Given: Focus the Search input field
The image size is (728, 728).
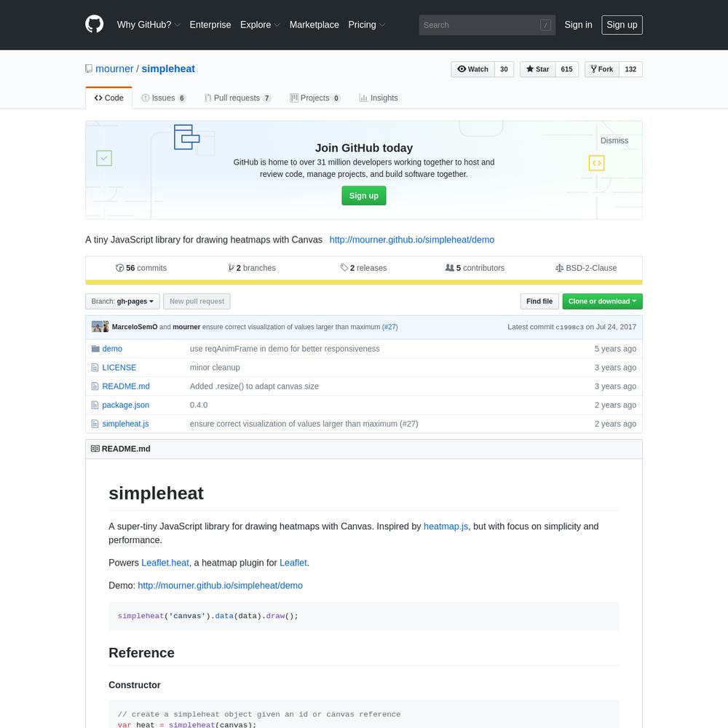Looking at the screenshot, I should coord(487,25).
